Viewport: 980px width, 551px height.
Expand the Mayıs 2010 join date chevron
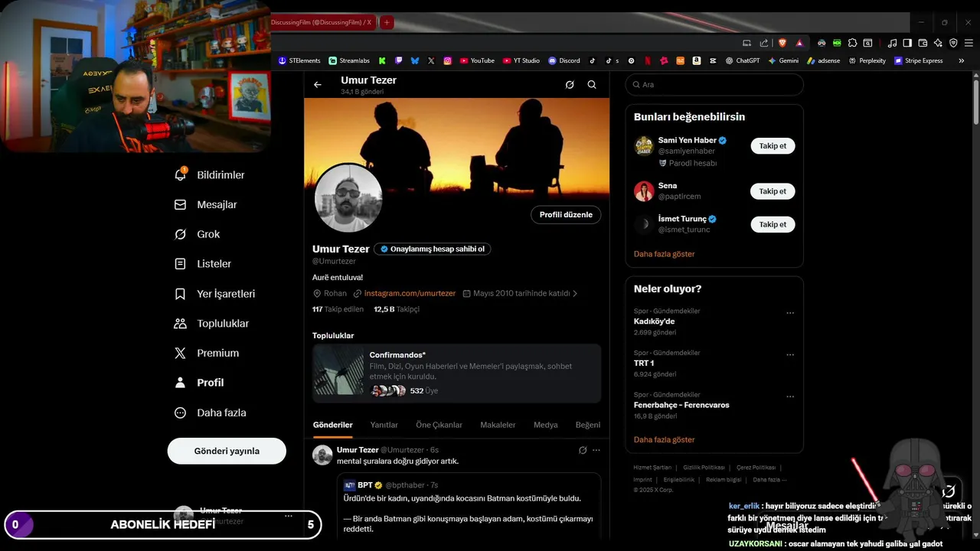[x=575, y=293]
